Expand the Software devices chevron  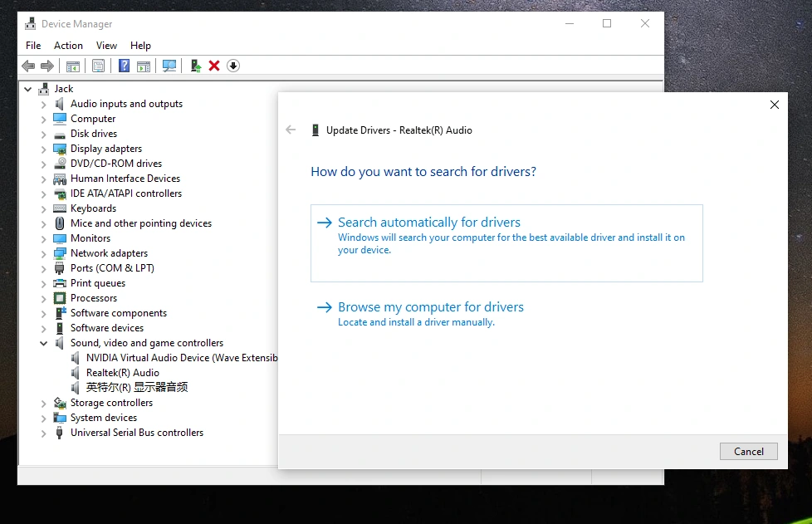click(43, 329)
